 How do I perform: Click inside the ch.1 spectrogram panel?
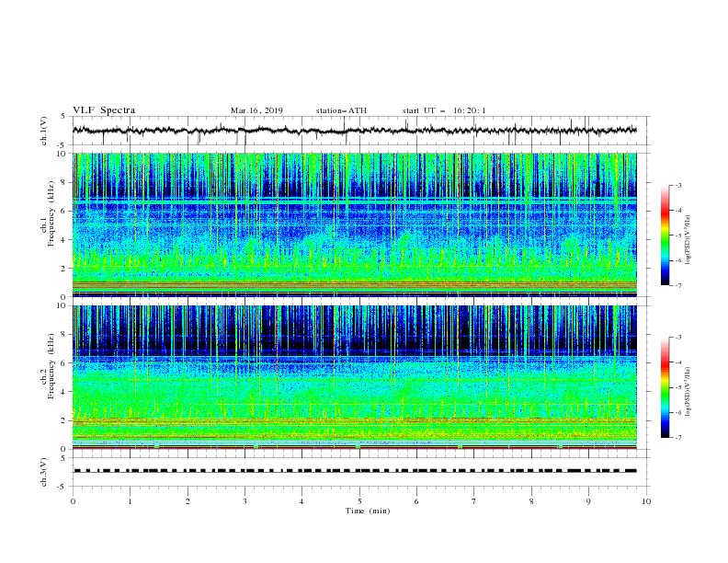pyautogui.click(x=354, y=224)
